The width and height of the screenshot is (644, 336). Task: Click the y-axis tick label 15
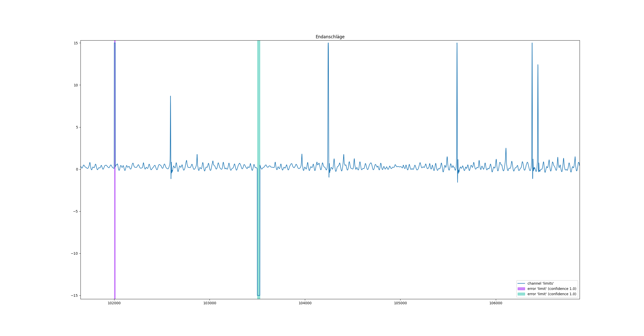(76, 43)
